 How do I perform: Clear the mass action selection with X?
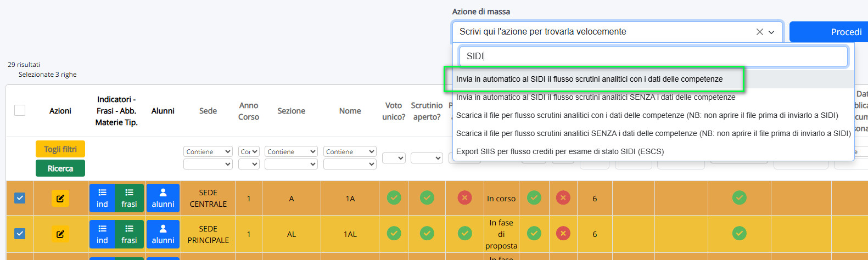pyautogui.click(x=759, y=32)
